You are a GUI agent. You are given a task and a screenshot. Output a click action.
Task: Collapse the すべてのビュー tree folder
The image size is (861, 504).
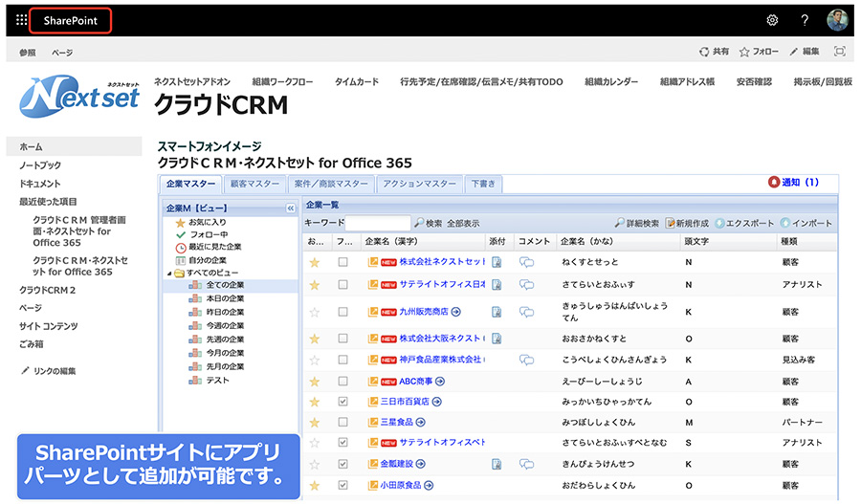click(170, 274)
